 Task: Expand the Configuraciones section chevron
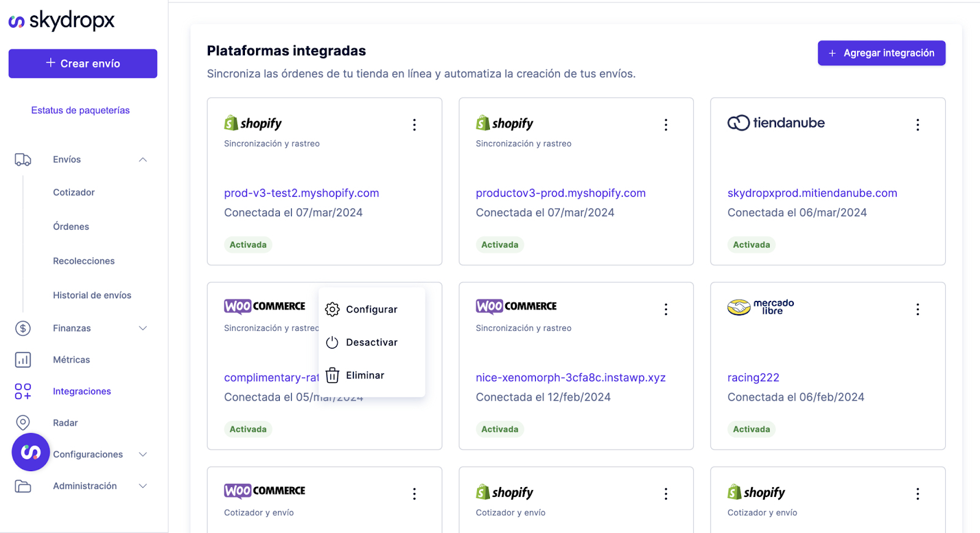(143, 455)
